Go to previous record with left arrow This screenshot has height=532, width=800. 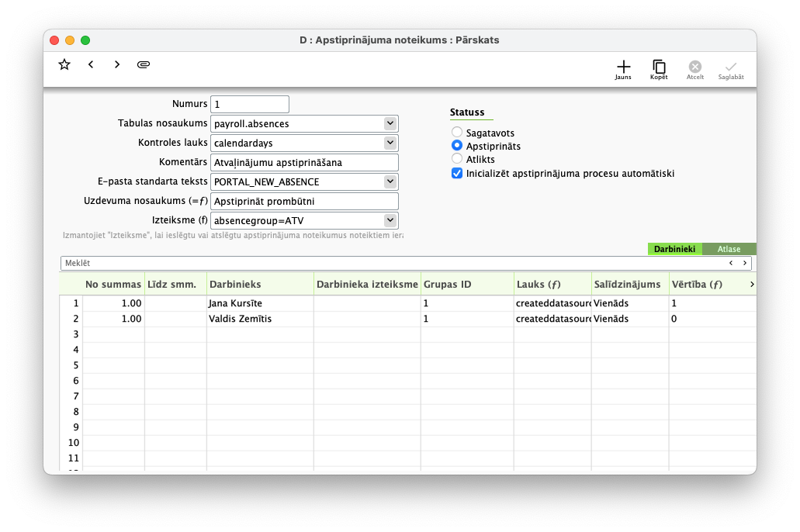[x=91, y=64]
